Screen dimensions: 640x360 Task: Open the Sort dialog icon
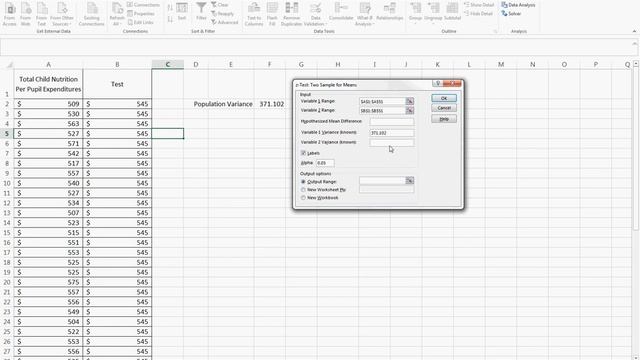pos(182,12)
